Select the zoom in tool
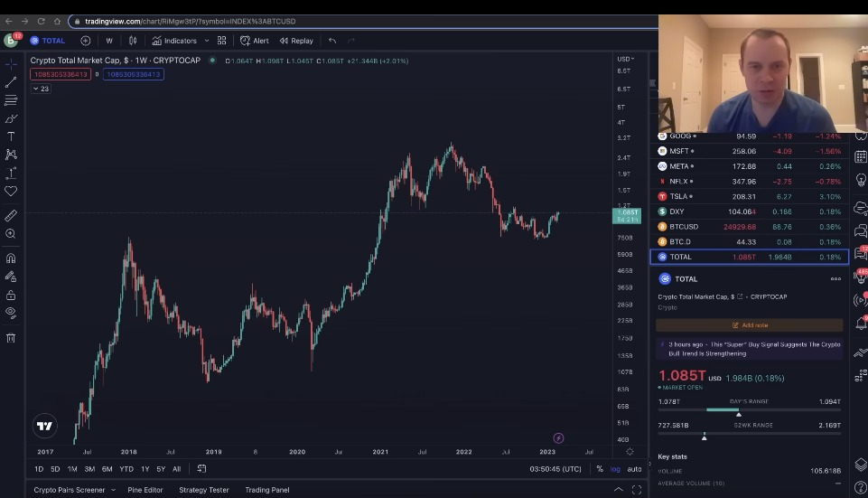Screen dimensions: 868x498 [x=11, y=234]
